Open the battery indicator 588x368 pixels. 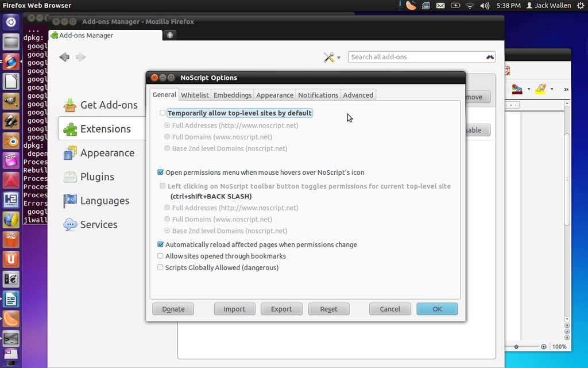(x=455, y=6)
